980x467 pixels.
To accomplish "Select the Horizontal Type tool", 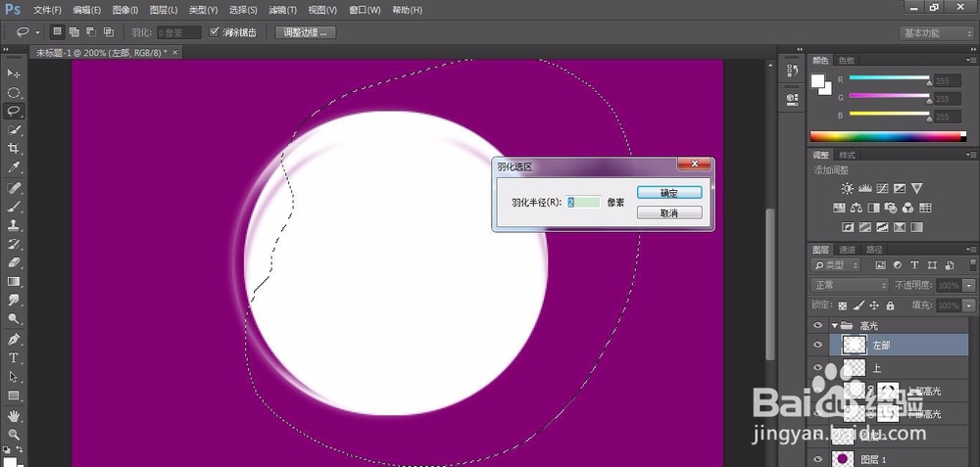I will coord(14,358).
